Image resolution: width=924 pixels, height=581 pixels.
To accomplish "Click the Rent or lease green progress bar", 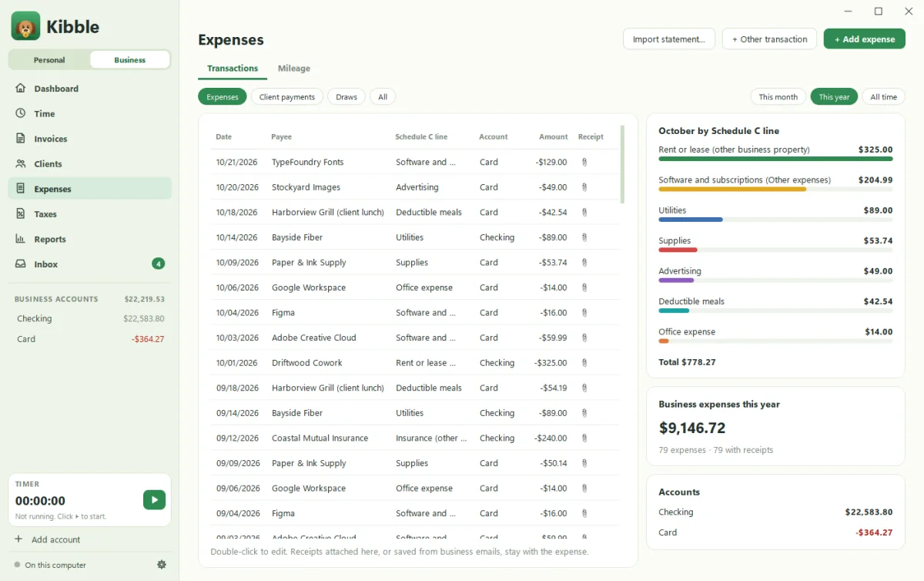I will tap(775, 159).
